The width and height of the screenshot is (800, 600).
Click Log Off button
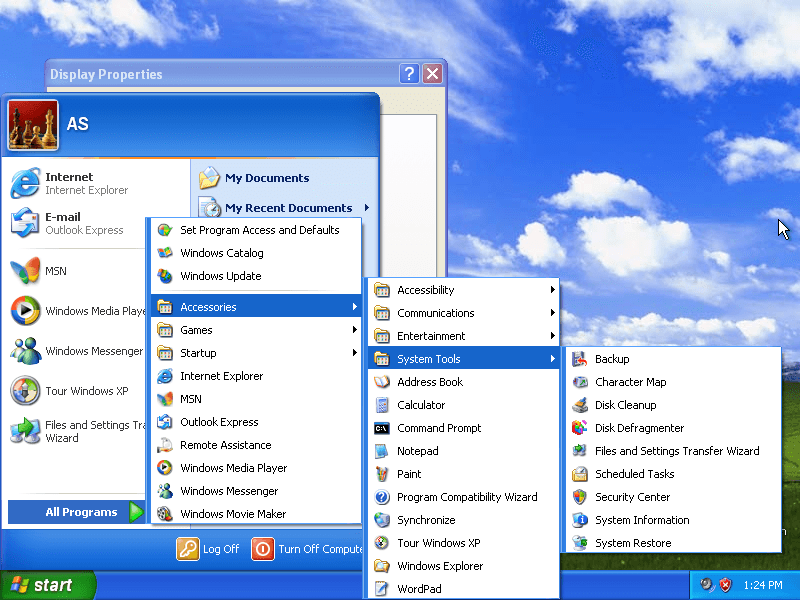(208, 548)
